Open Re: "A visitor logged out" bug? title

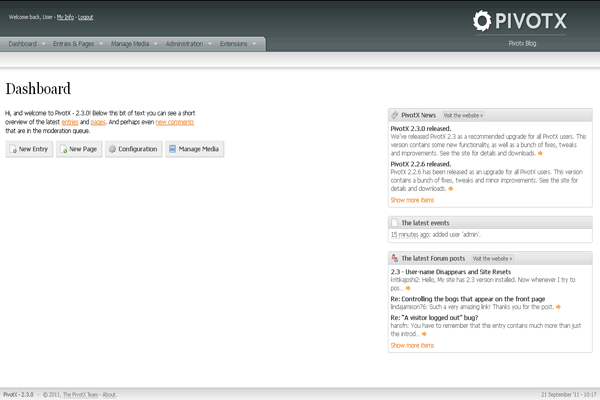click(434, 318)
